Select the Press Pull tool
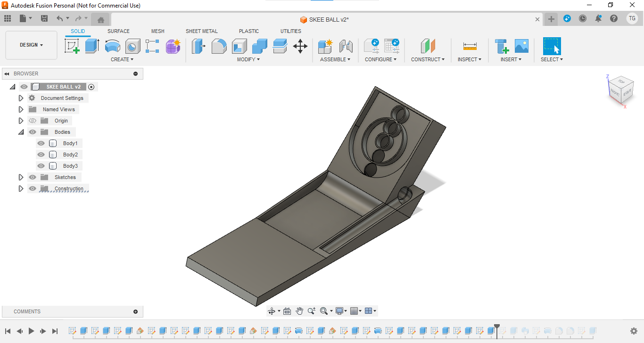This screenshot has width=644, height=343. 198,46
